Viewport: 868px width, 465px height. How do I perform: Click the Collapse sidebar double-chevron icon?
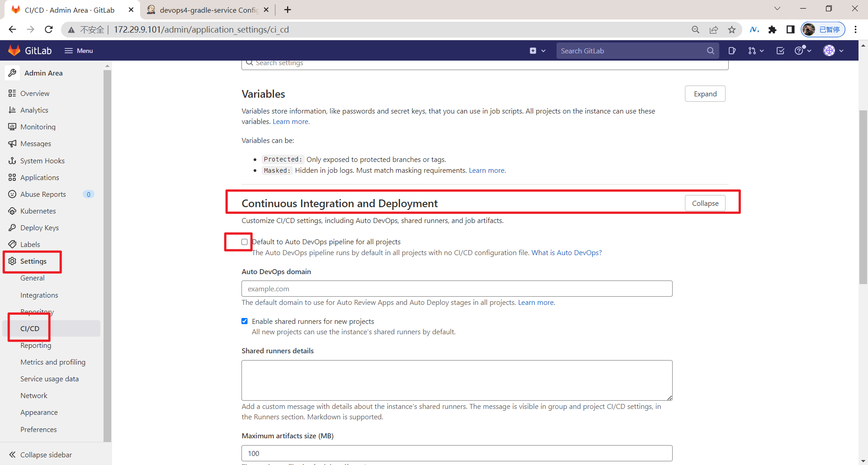[x=12, y=455]
